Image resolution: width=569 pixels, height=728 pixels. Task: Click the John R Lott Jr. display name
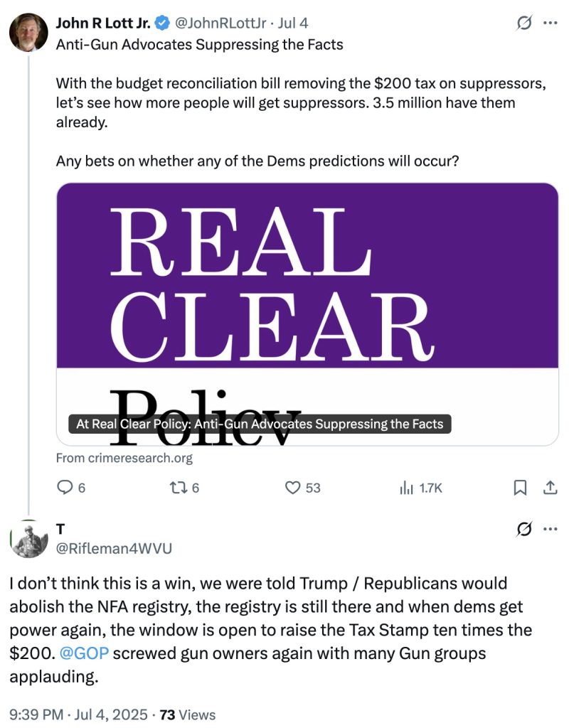tap(104, 24)
